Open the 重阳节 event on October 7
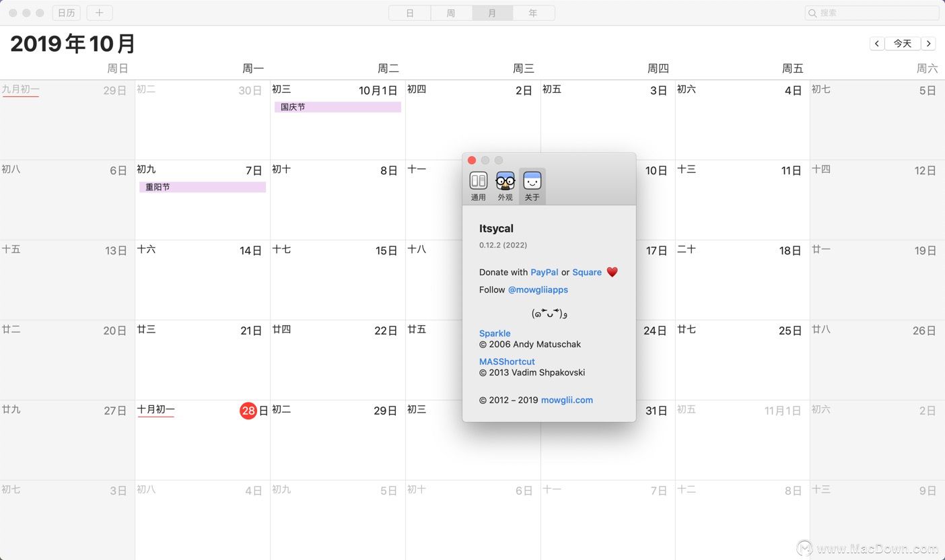The image size is (945, 560). (203, 187)
